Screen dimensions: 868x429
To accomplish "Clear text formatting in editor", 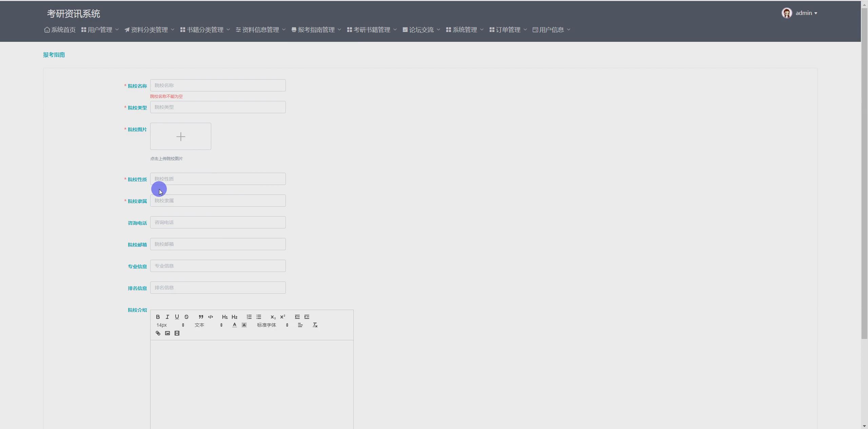I will (315, 325).
